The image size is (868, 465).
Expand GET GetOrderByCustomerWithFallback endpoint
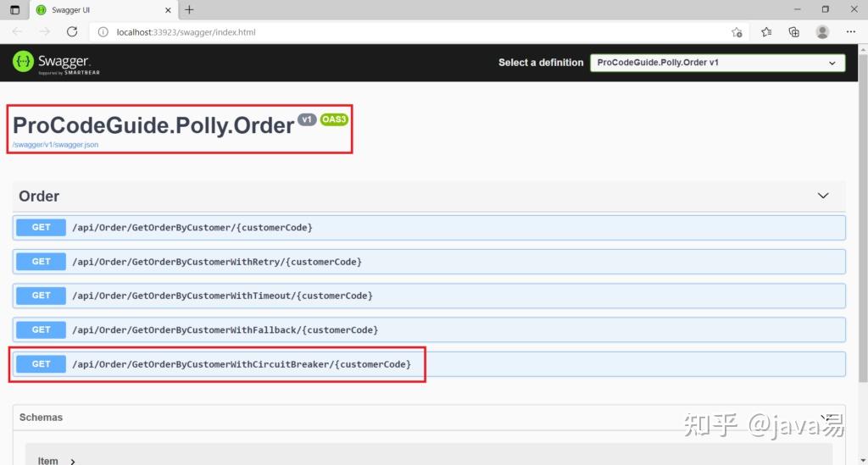pos(429,330)
